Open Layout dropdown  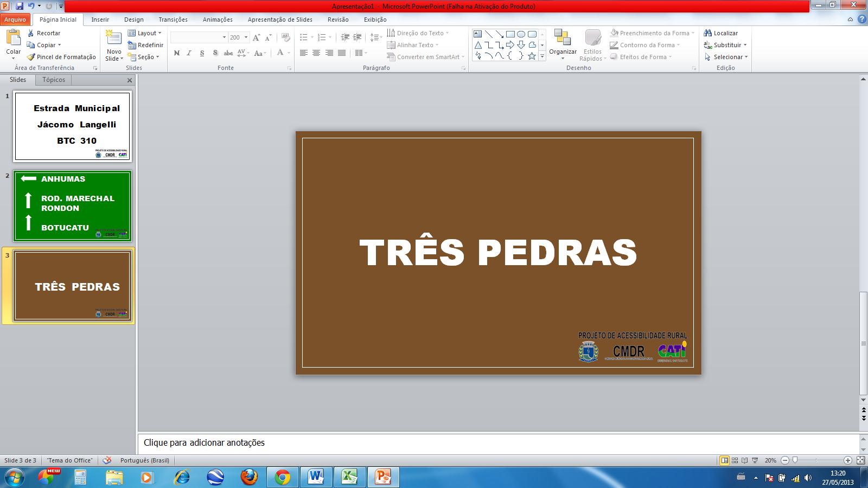point(145,33)
